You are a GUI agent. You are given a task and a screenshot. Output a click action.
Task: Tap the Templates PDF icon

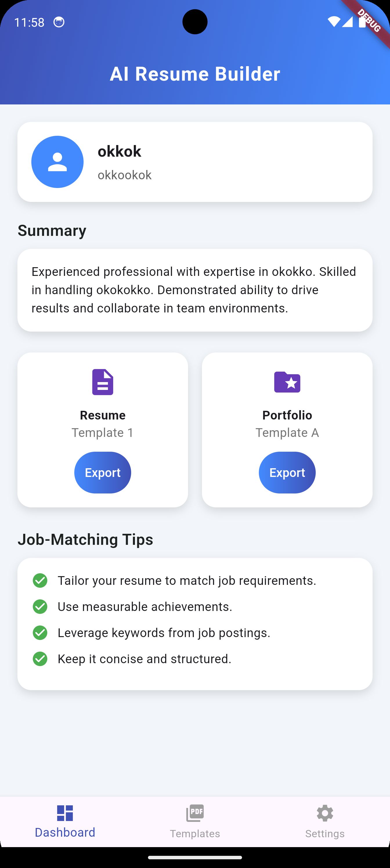click(195, 813)
